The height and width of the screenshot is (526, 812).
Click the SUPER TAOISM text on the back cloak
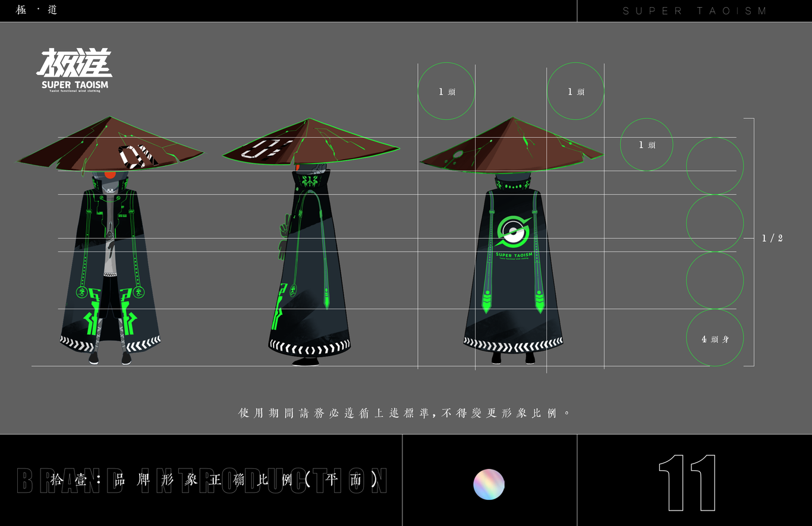coord(513,255)
